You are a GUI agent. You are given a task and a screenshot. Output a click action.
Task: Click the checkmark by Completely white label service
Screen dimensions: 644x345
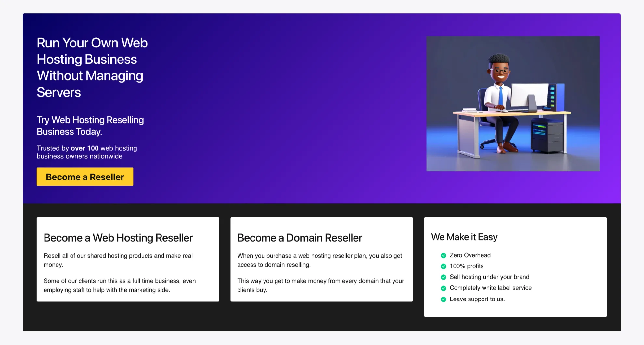(x=443, y=288)
